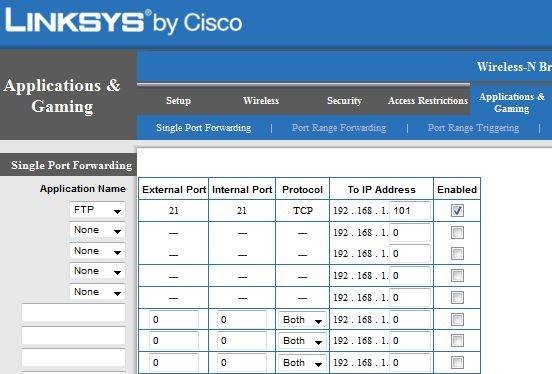Click the To IP Address column header
552x374 pixels.
(x=382, y=190)
